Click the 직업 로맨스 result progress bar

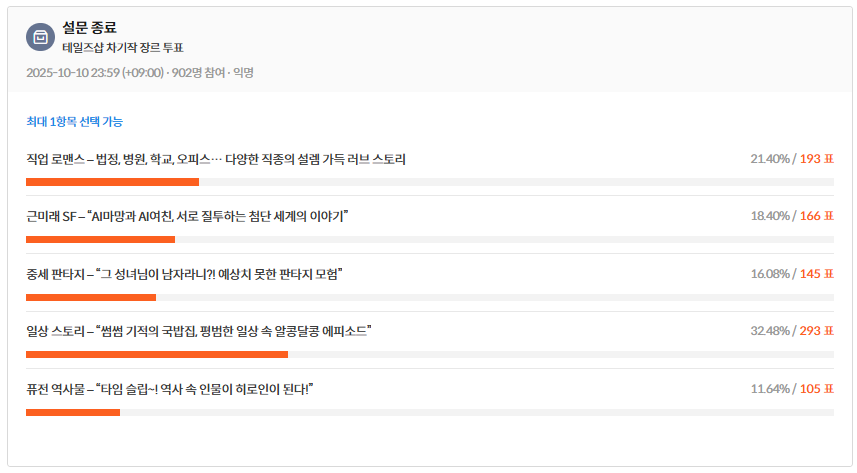coord(430,182)
